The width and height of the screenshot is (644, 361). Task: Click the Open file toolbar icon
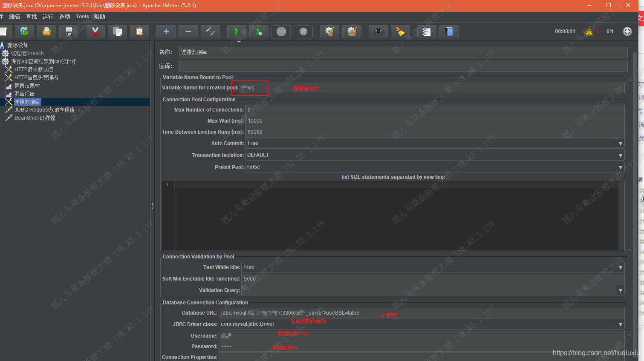coord(46,32)
